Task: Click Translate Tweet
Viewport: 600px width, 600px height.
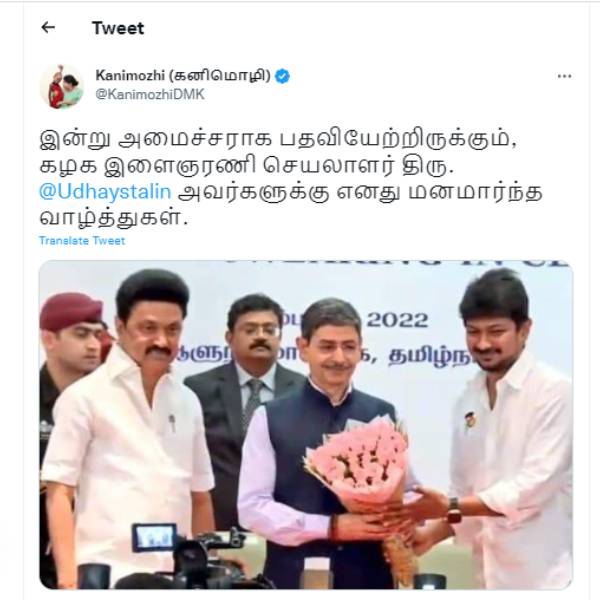Action: pos(82,241)
